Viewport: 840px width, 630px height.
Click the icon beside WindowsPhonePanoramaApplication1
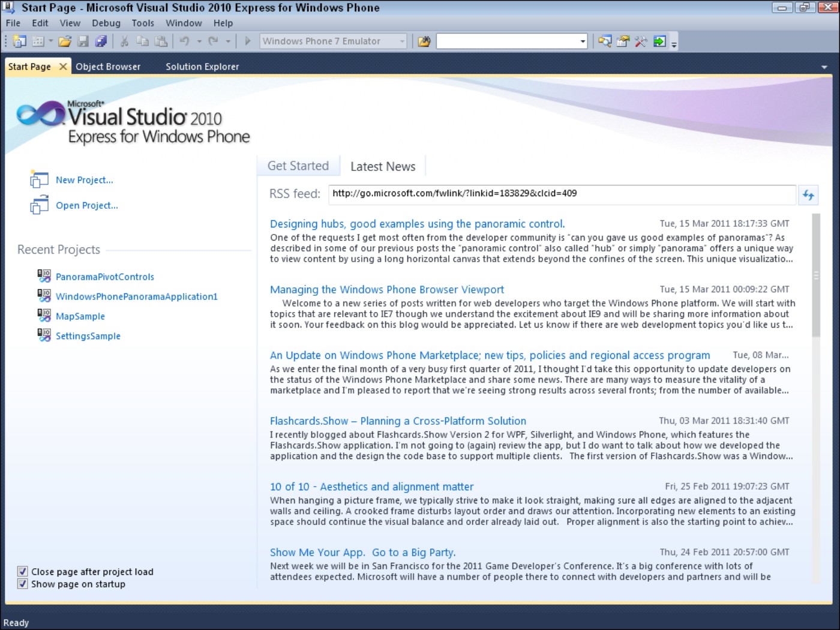pos(44,296)
